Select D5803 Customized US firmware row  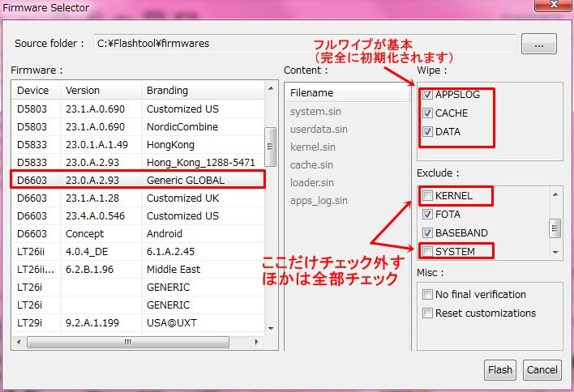click(x=138, y=109)
